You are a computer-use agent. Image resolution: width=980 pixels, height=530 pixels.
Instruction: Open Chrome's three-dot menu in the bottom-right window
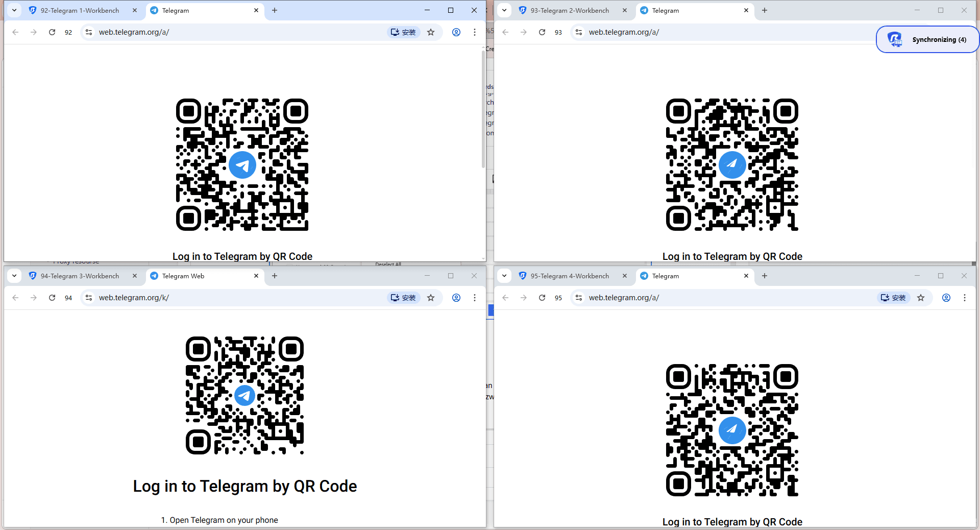[965, 298]
